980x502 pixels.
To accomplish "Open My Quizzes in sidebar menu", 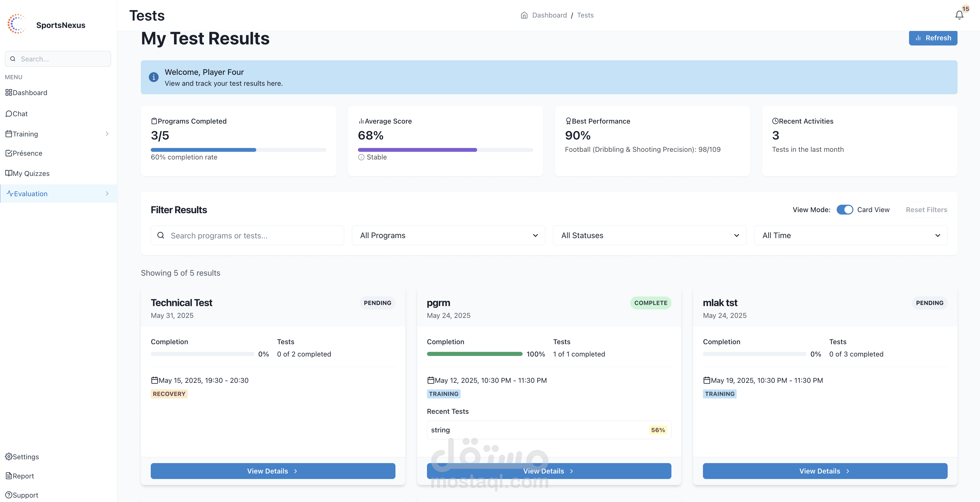I will [31, 173].
